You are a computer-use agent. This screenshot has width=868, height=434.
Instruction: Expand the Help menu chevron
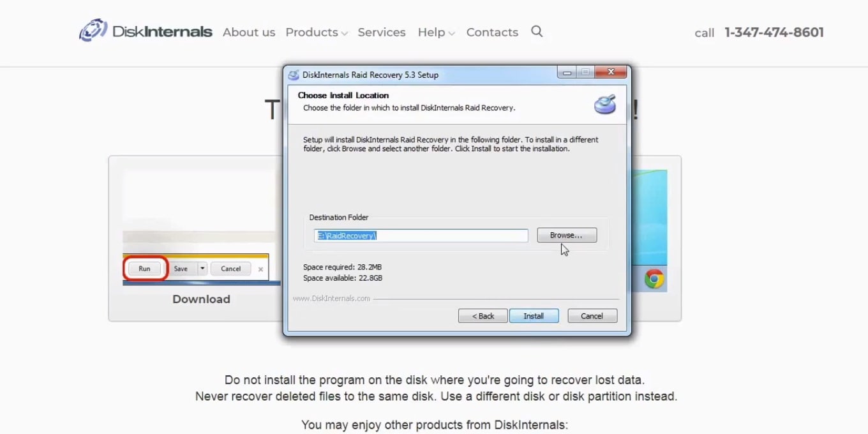click(452, 33)
